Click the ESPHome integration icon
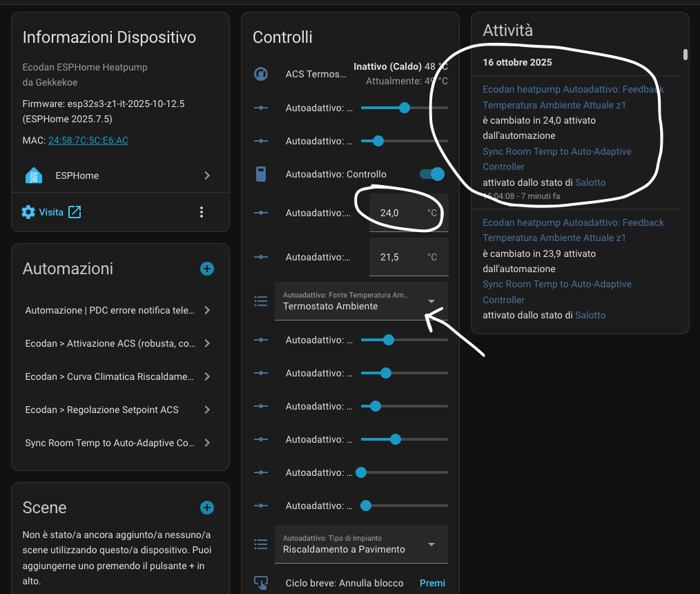 [34, 176]
